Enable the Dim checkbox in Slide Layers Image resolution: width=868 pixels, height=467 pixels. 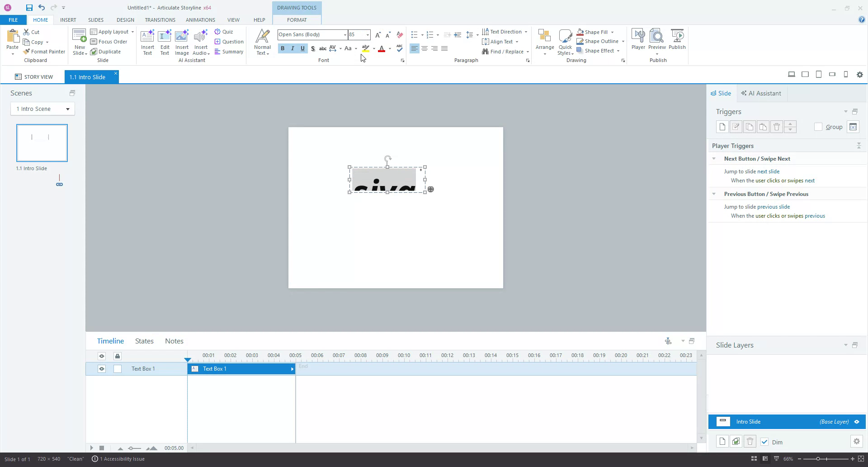click(765, 442)
